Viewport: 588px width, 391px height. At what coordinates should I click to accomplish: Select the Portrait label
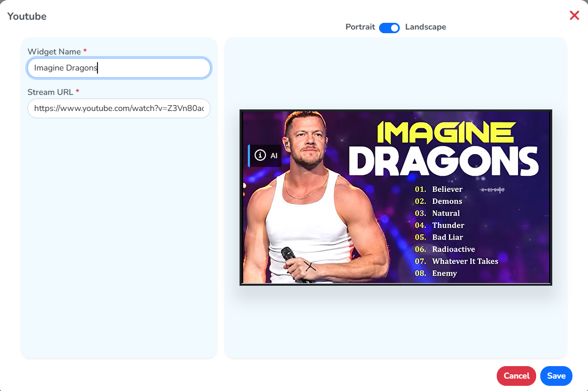(x=360, y=27)
